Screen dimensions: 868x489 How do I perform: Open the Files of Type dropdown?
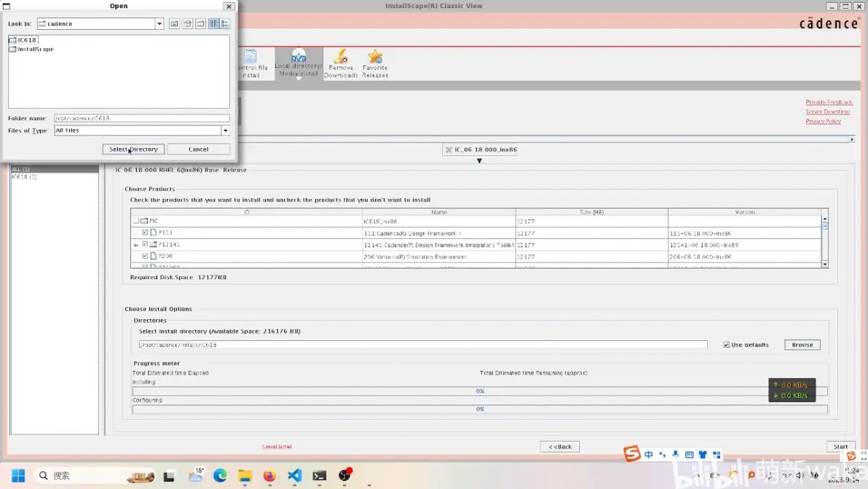tap(225, 130)
